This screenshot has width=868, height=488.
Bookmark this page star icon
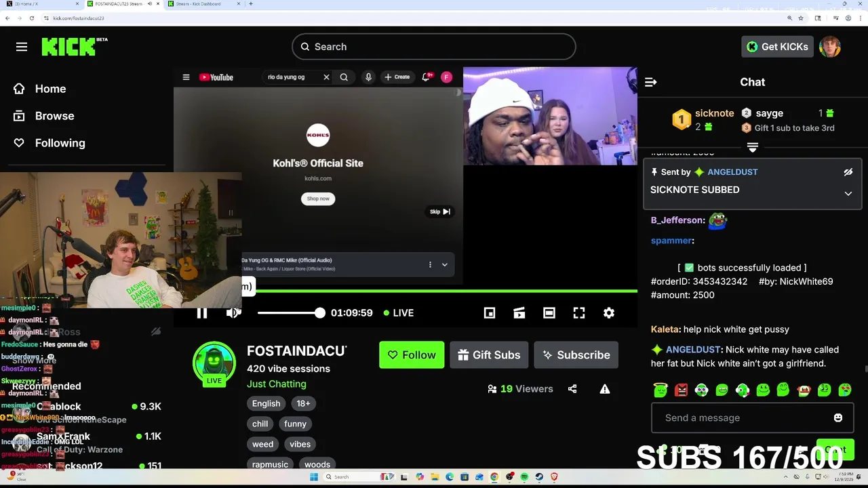(801, 18)
